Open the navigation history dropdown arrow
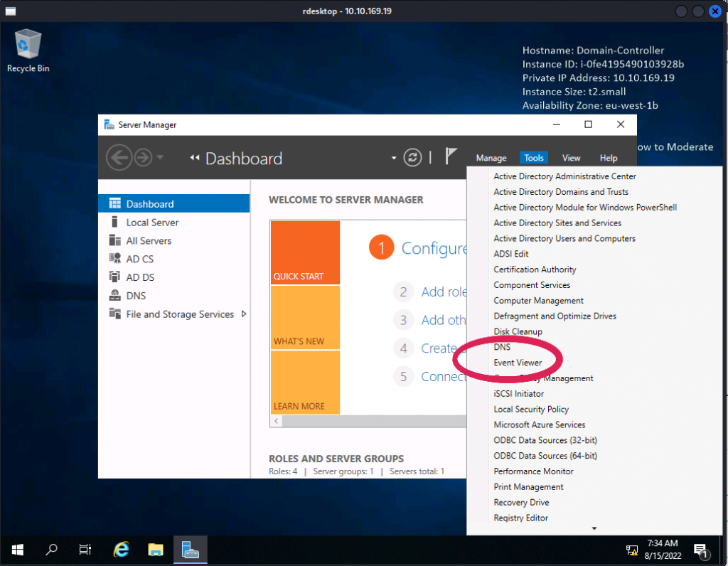 click(x=160, y=158)
